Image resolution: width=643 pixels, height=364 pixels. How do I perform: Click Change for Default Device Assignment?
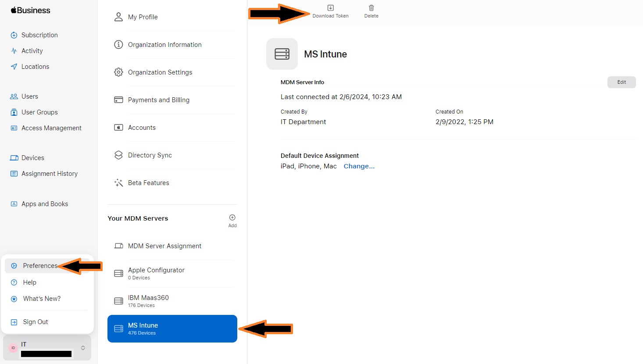click(x=359, y=166)
